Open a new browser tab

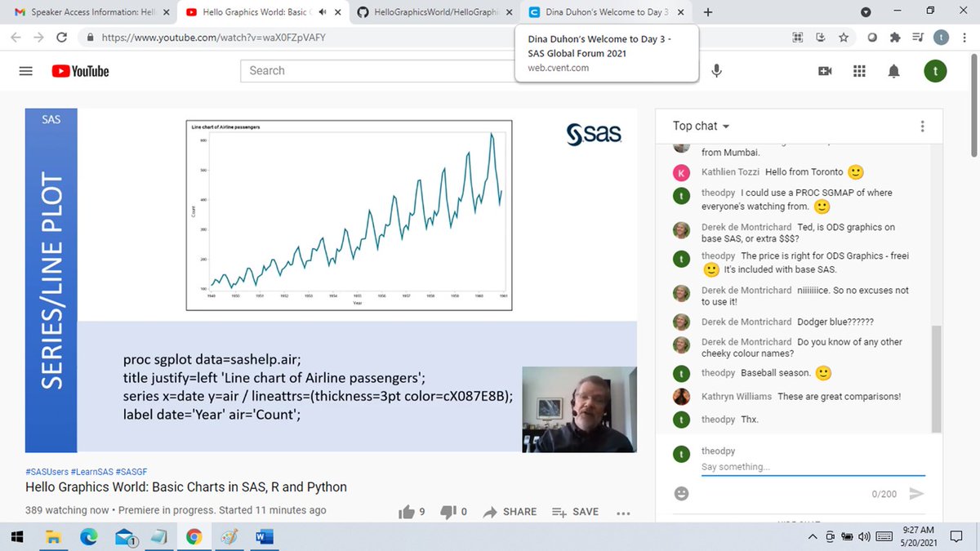(x=708, y=12)
